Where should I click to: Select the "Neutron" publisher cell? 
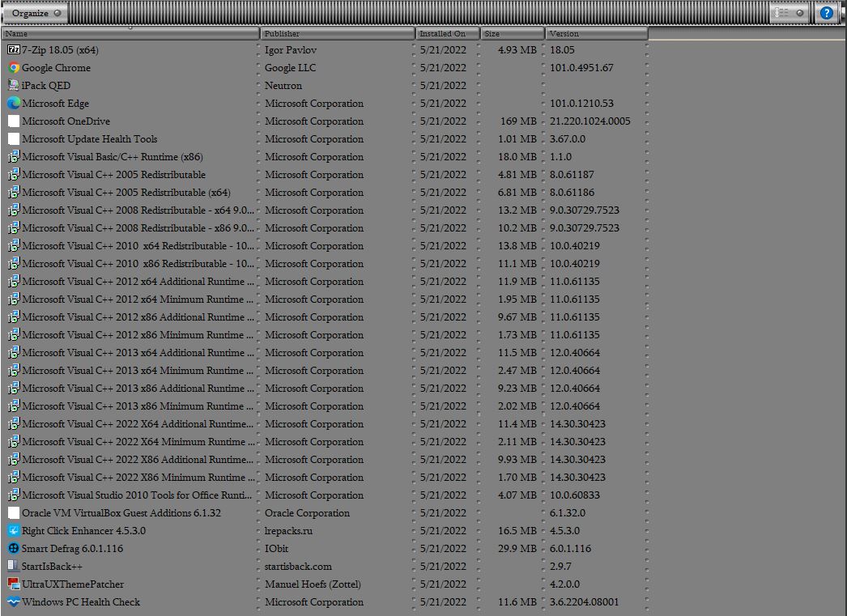tap(283, 85)
